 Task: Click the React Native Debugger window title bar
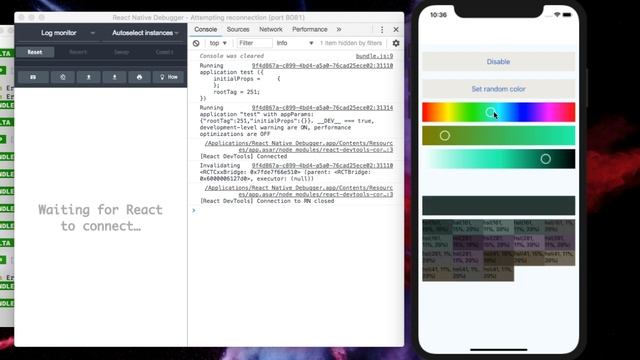tap(209, 18)
